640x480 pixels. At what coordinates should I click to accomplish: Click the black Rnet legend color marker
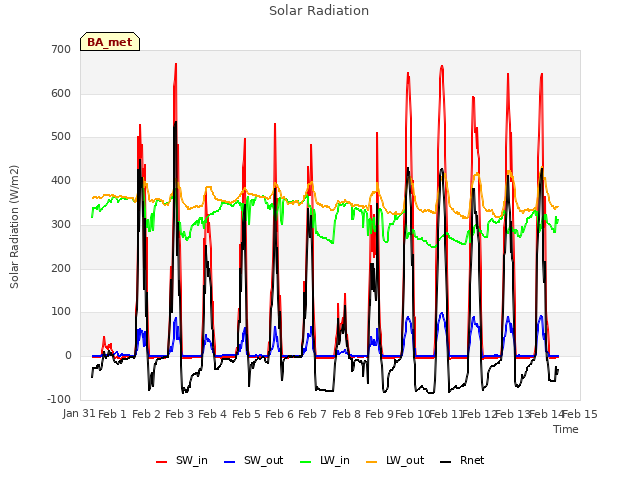[x=446, y=462]
